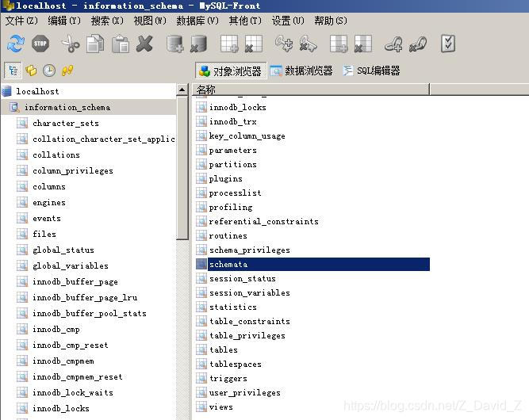Click the Delete table icon
529x420 pixels.
pos(254,44)
